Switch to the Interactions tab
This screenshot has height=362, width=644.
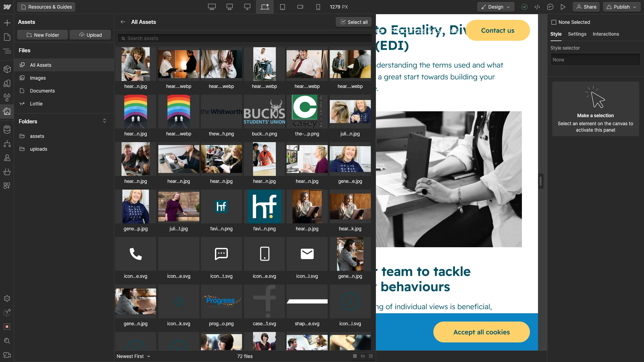606,34
